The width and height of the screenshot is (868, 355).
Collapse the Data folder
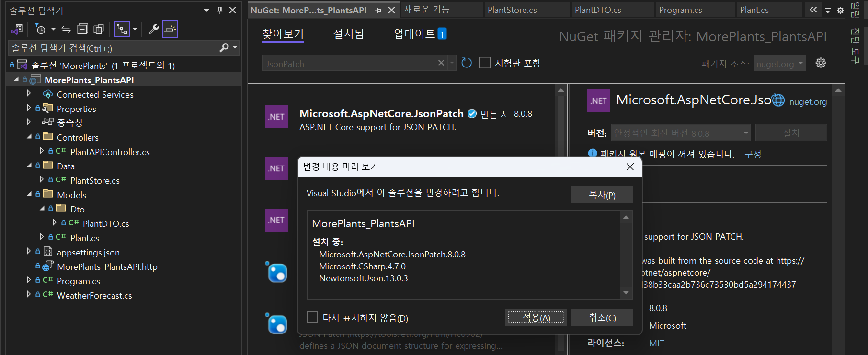(29, 166)
